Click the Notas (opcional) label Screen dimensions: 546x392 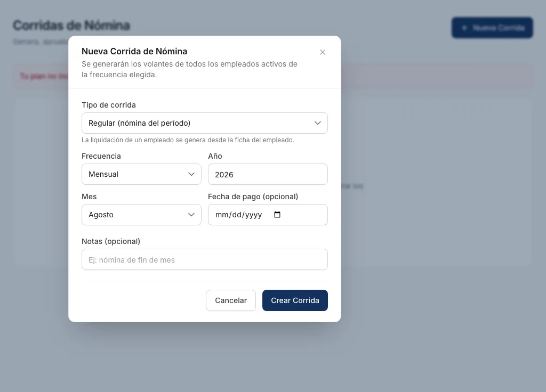click(111, 241)
